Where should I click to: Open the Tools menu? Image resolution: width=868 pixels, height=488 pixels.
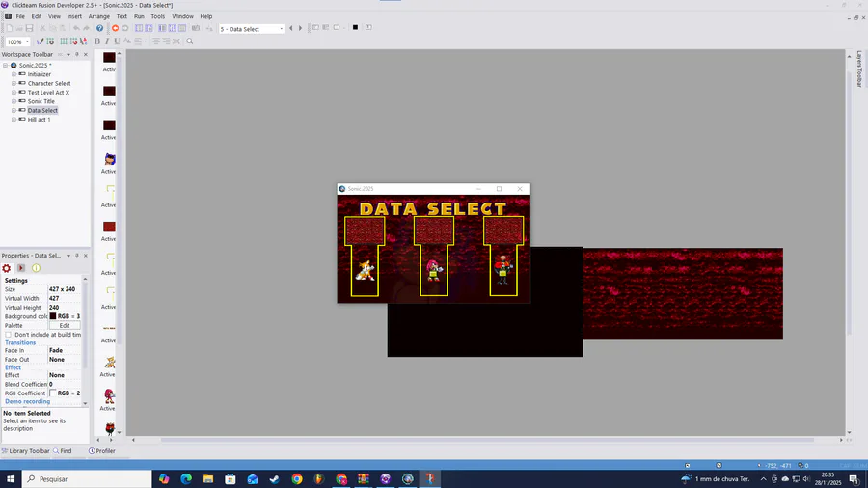tap(158, 16)
